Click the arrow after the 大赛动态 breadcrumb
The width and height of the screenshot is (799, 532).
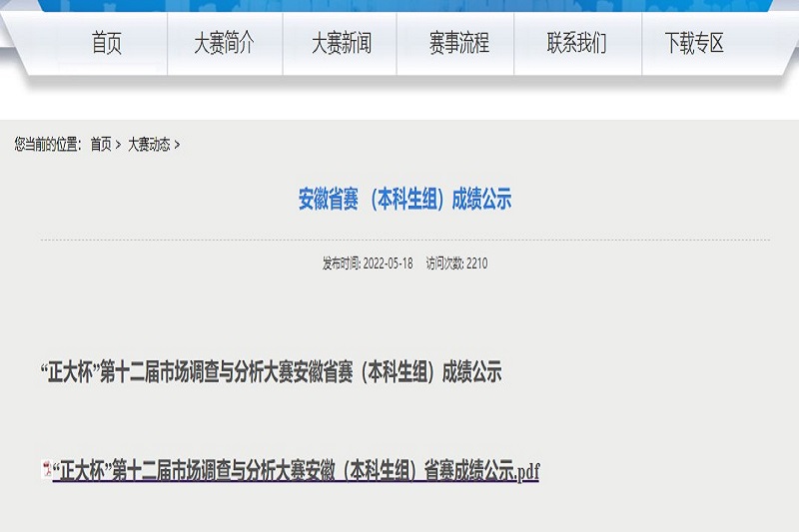click(x=178, y=145)
